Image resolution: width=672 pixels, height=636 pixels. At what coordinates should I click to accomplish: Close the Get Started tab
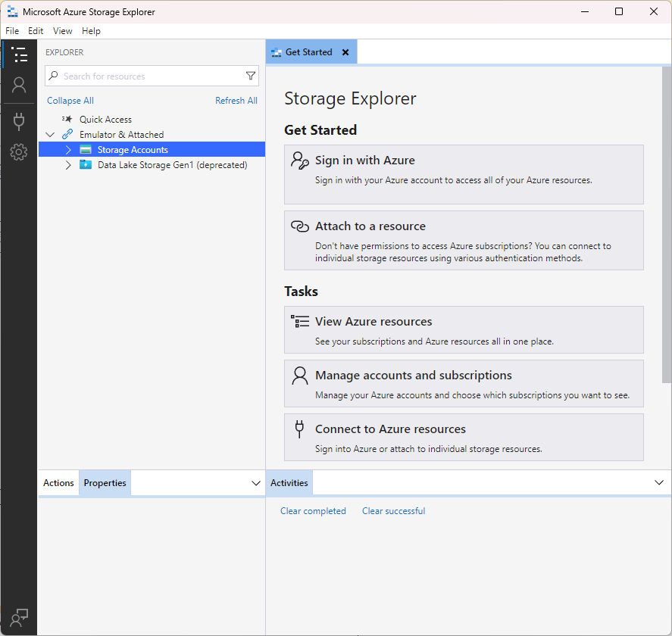point(345,52)
